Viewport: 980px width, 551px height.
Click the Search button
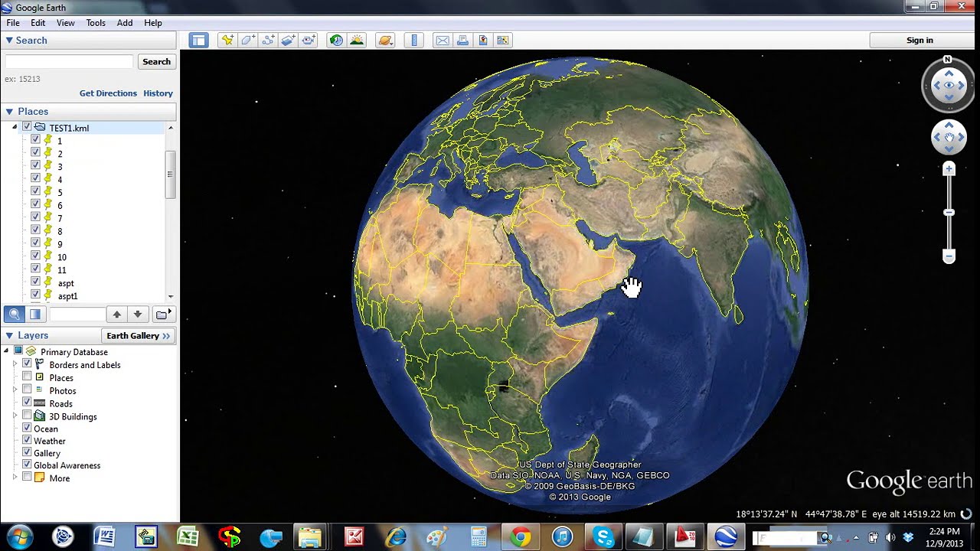coord(156,62)
